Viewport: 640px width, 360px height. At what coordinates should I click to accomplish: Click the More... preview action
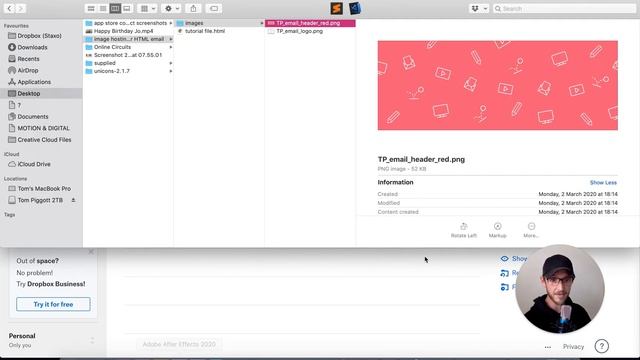(x=531, y=230)
